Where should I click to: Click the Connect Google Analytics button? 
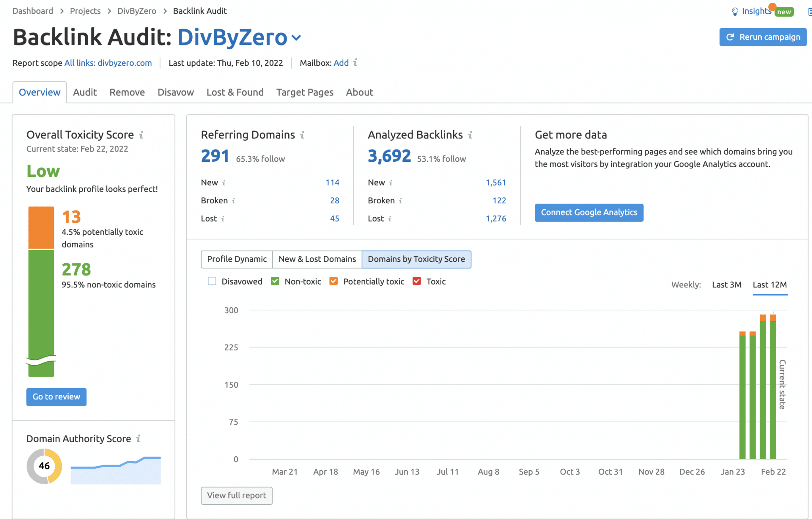pyautogui.click(x=589, y=213)
